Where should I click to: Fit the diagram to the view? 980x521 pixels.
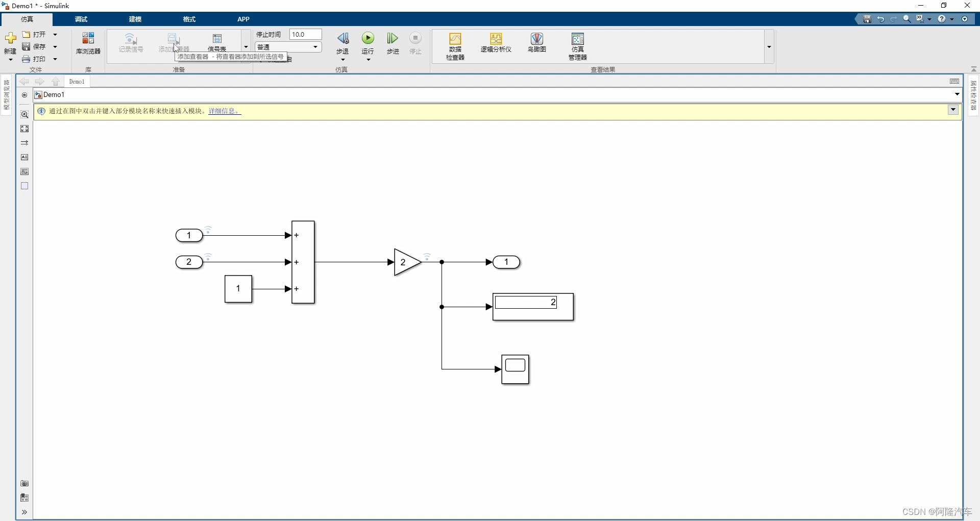coord(24,129)
